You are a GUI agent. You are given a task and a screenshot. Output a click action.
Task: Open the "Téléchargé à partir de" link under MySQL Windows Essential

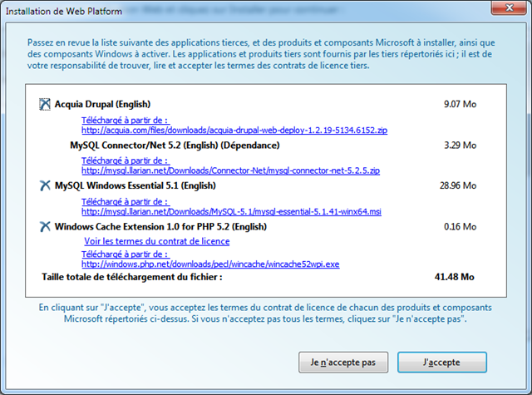[126, 201]
